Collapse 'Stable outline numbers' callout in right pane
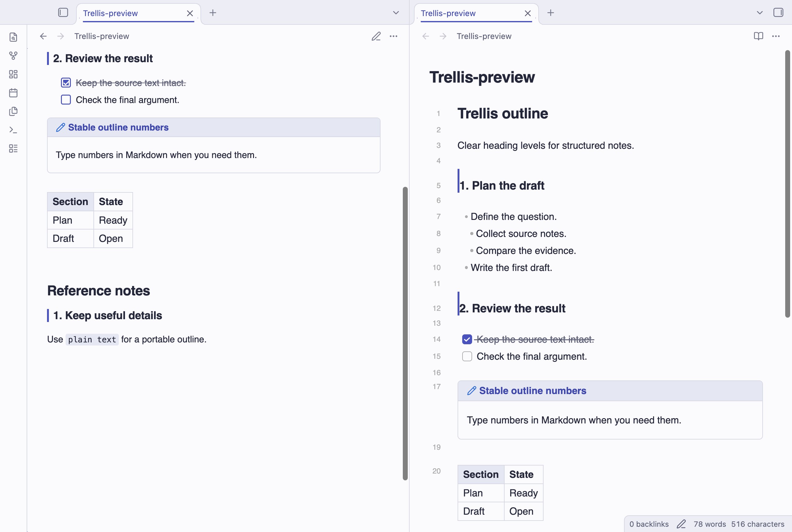Screen dimensions: 792x532 coord(610,391)
